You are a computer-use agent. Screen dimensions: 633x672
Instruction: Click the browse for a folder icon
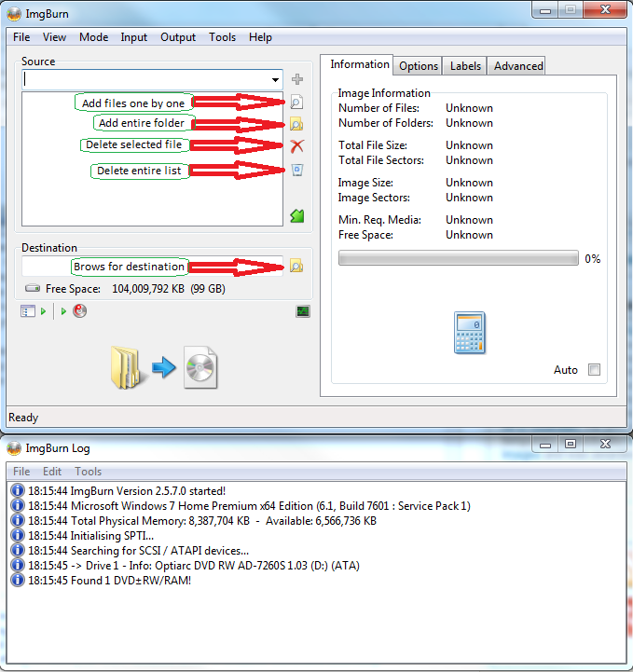296,124
